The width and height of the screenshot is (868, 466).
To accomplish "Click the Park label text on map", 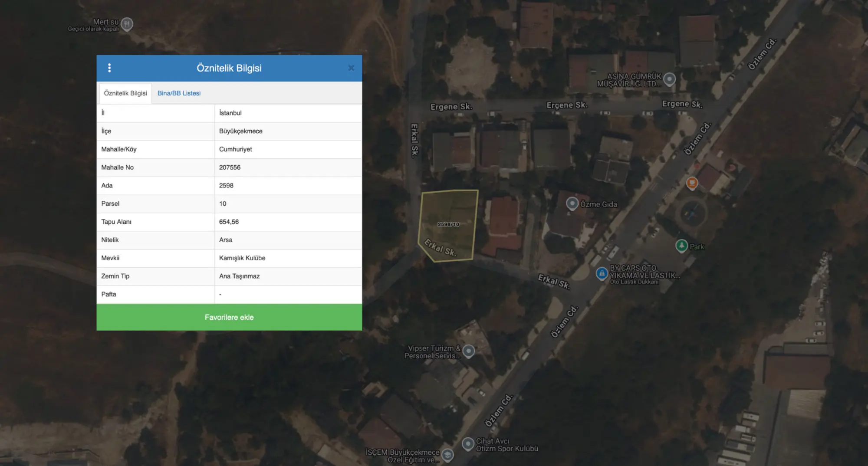I will 697,246.
